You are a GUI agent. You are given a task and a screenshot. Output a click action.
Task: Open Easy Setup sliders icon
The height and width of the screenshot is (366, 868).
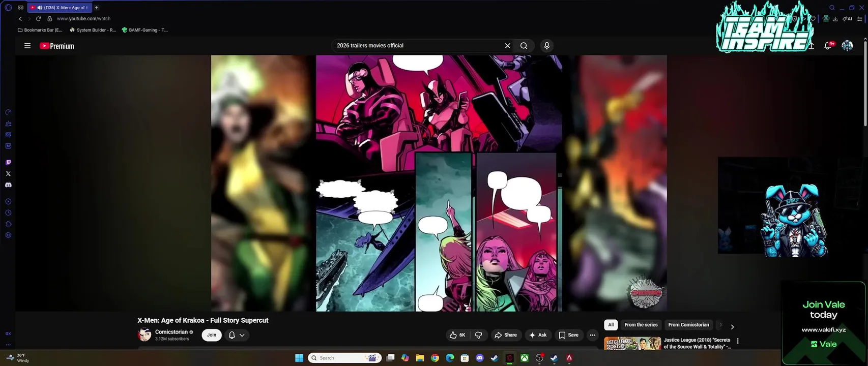860,19
